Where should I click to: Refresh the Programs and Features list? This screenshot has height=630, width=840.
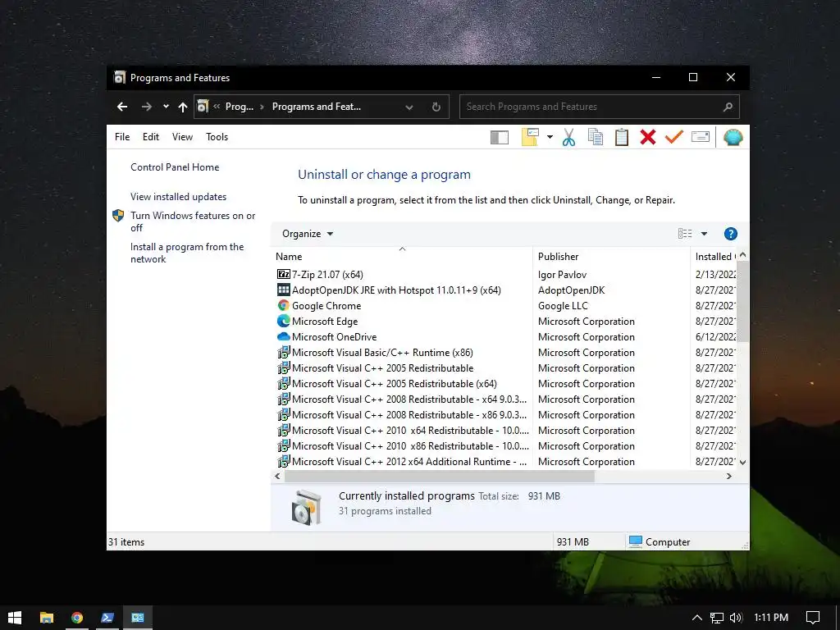pyautogui.click(x=436, y=107)
